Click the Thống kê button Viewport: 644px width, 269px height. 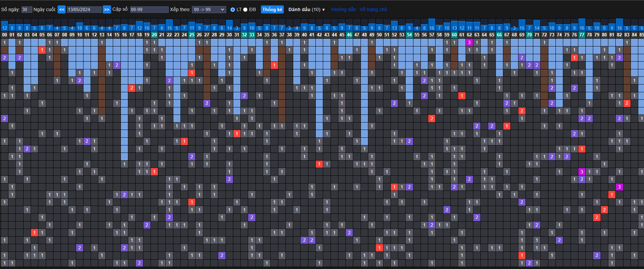(x=272, y=9)
